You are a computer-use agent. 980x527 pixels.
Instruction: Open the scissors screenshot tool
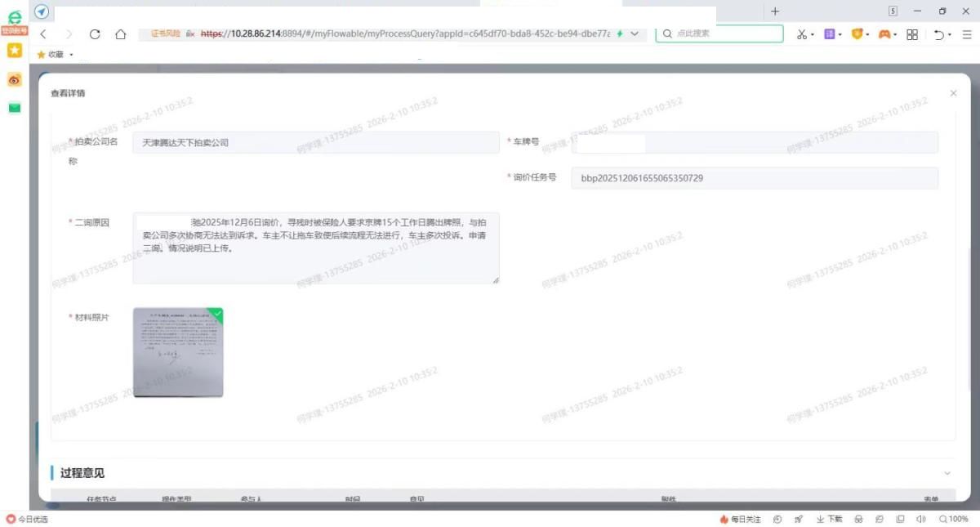pyautogui.click(x=801, y=34)
